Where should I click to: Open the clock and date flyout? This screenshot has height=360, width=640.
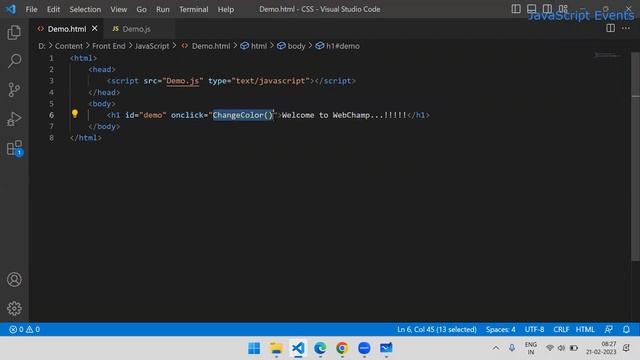601,348
